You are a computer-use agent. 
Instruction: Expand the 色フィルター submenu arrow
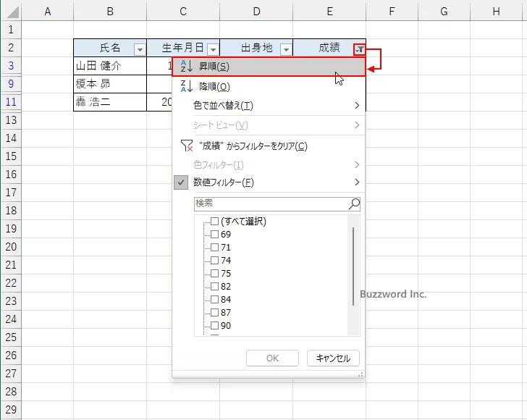point(357,165)
